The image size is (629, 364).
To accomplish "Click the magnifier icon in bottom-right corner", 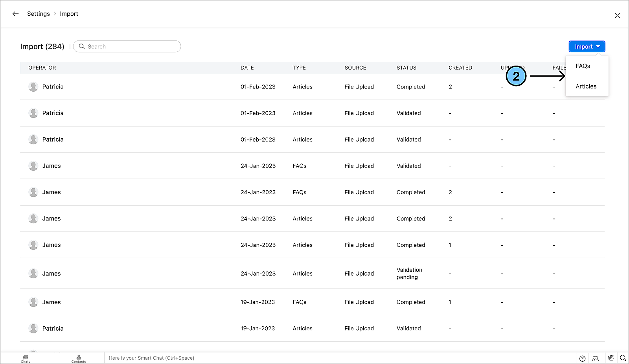I will click(623, 358).
